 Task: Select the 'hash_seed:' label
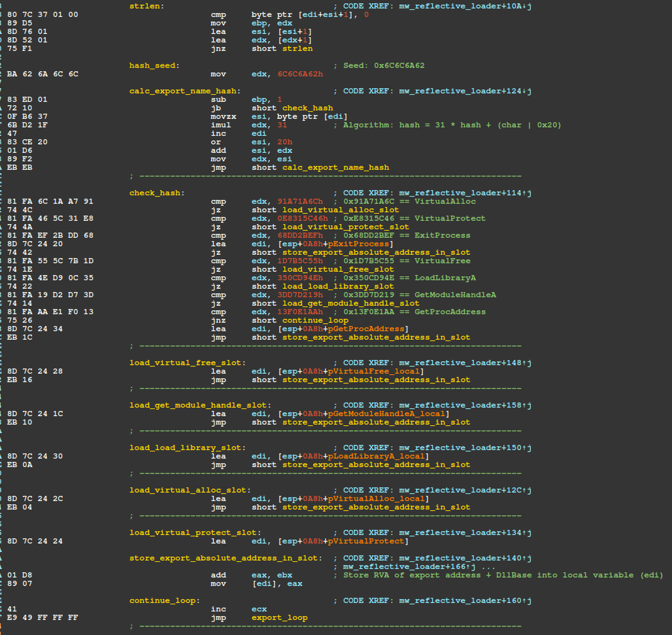pos(154,65)
